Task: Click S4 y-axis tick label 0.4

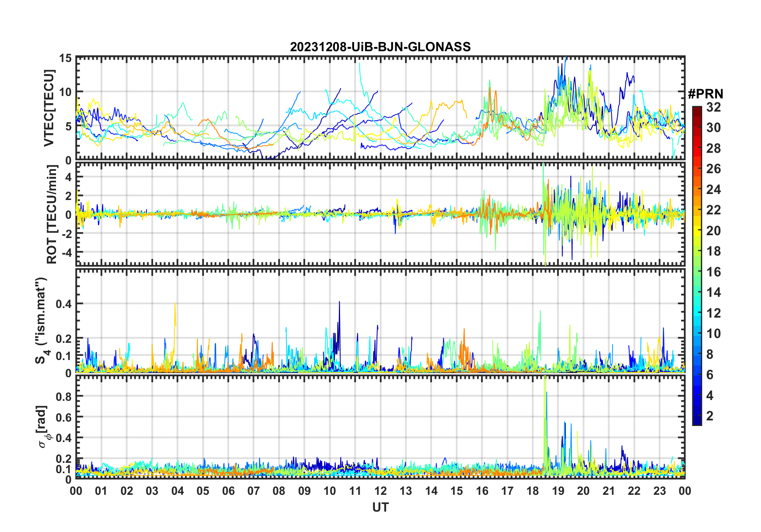Action: [x=64, y=304]
